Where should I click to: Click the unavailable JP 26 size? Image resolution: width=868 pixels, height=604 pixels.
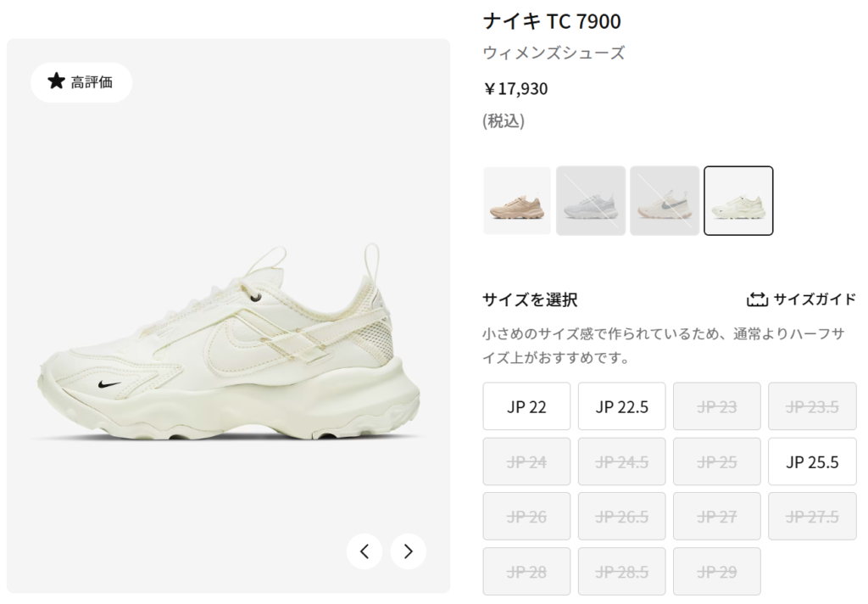[526, 517]
